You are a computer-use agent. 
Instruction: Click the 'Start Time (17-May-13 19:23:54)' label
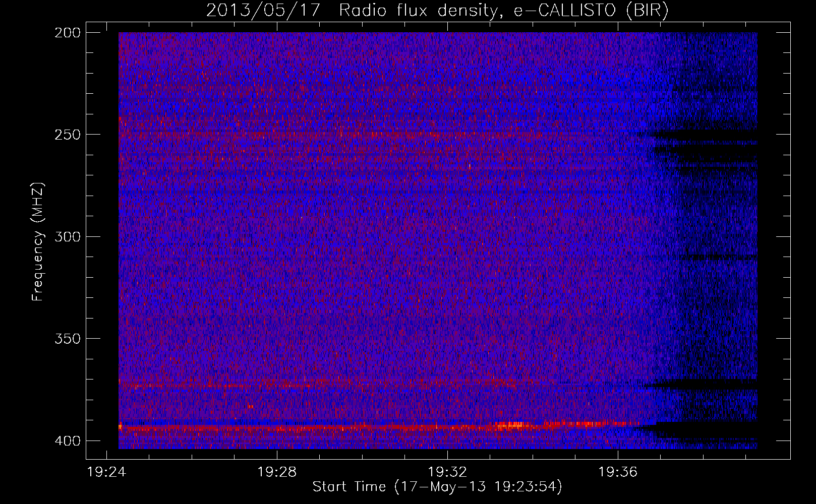tap(437, 487)
